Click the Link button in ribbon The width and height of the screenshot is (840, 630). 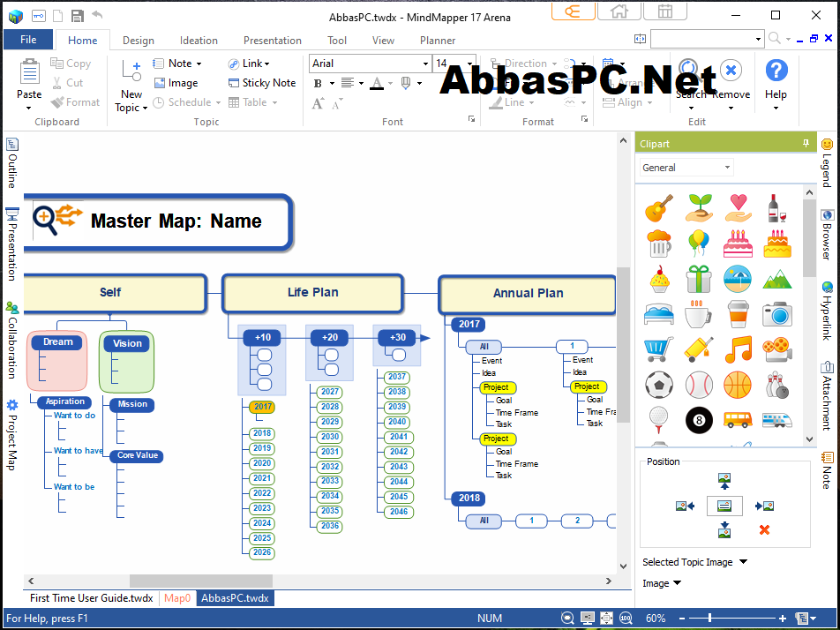248,64
